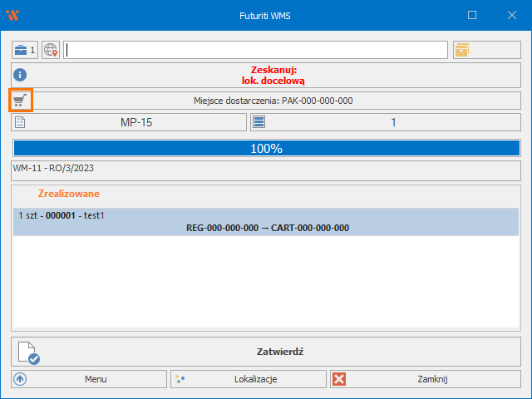Select the 000001 test1 list row
The height and width of the screenshot is (399, 532).
point(266,222)
